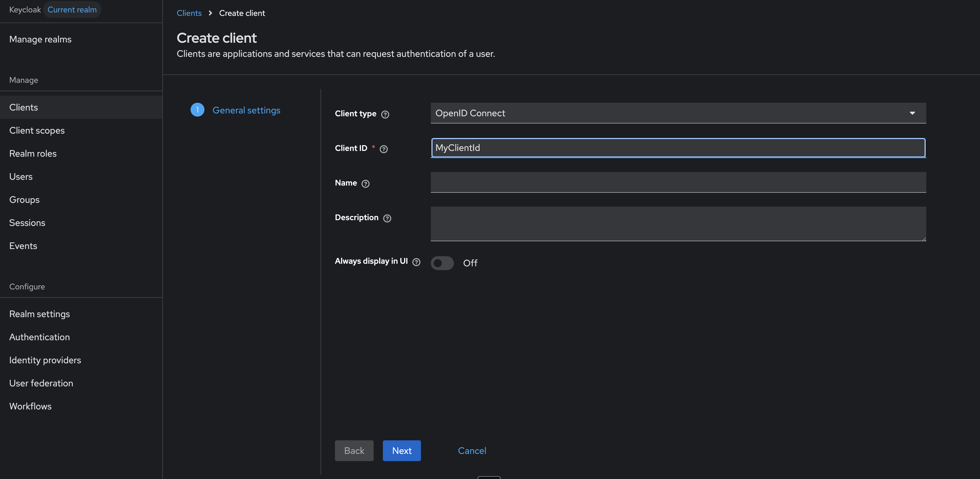Click the Description help icon
The height and width of the screenshot is (479, 980).
coord(387,218)
